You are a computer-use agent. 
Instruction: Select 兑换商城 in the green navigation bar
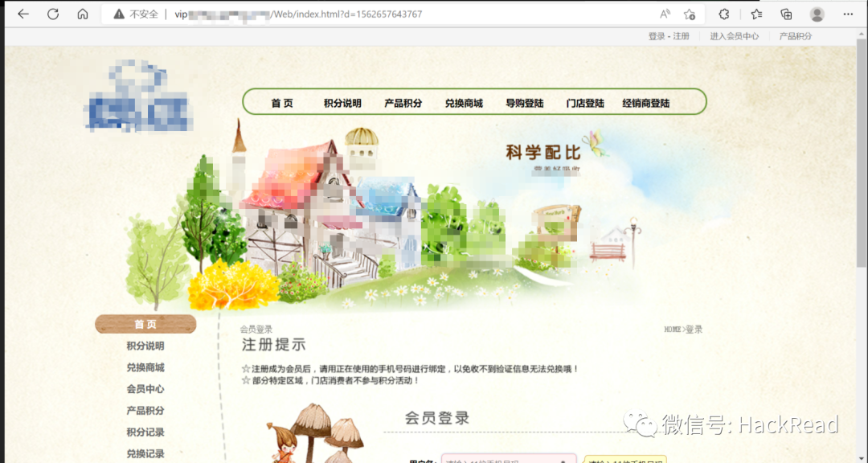pos(464,103)
